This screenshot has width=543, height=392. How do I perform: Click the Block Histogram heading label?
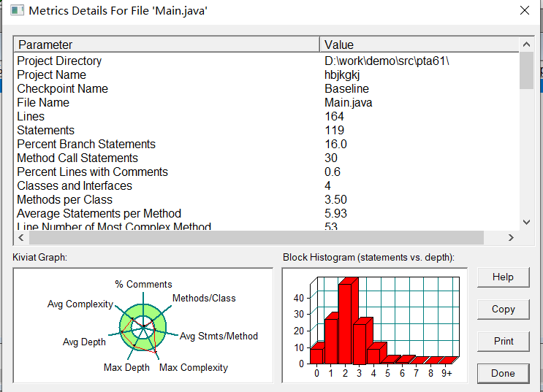[x=368, y=258]
